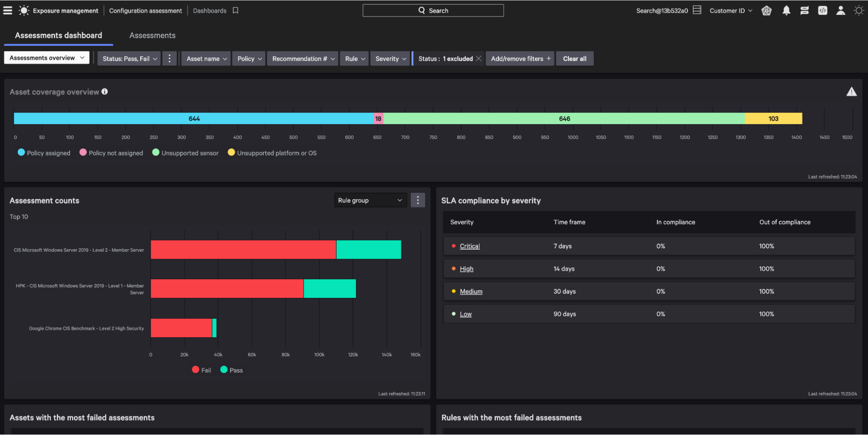The height and width of the screenshot is (435, 868).
Task: Remove the Status 1 excluded filter
Action: pyautogui.click(x=479, y=59)
